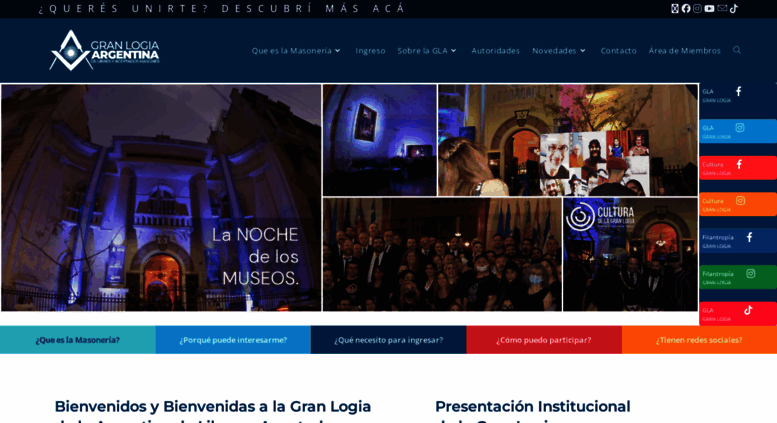This screenshot has height=423, width=777.
Task: Click Bienvenidos y Bienvenidas heading
Action: click(x=213, y=411)
